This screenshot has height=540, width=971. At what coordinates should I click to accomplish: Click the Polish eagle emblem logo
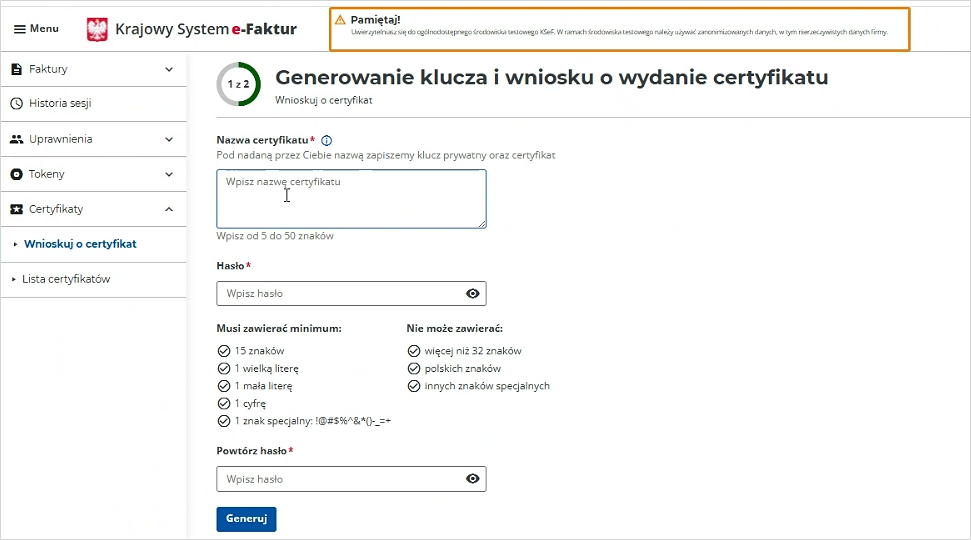pyautogui.click(x=97, y=29)
